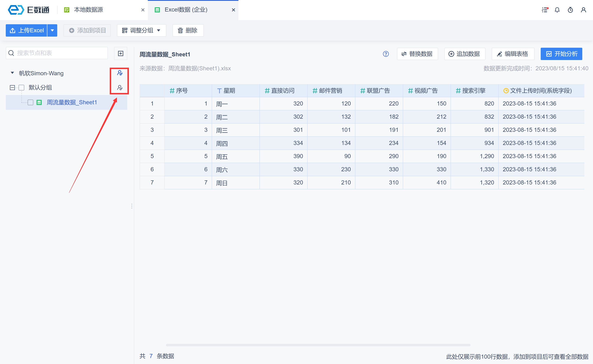Screen dimensions: 593x364
Task: Check the 周流量数据_Sheet1 checkbox
Action: pos(30,103)
